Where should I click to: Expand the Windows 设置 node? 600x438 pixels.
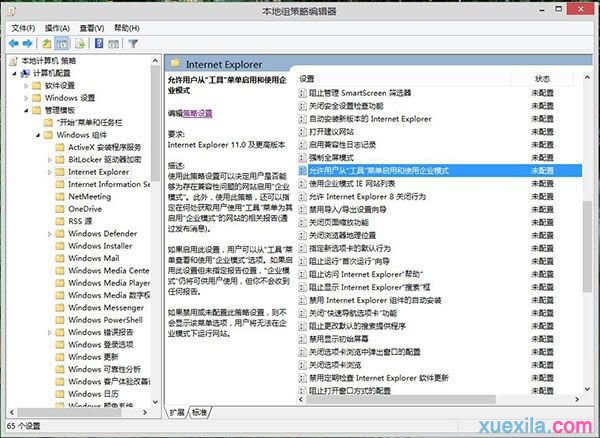point(26,98)
